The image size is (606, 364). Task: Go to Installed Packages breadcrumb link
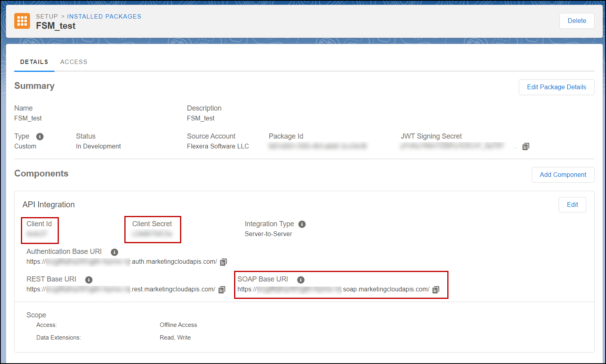point(104,17)
